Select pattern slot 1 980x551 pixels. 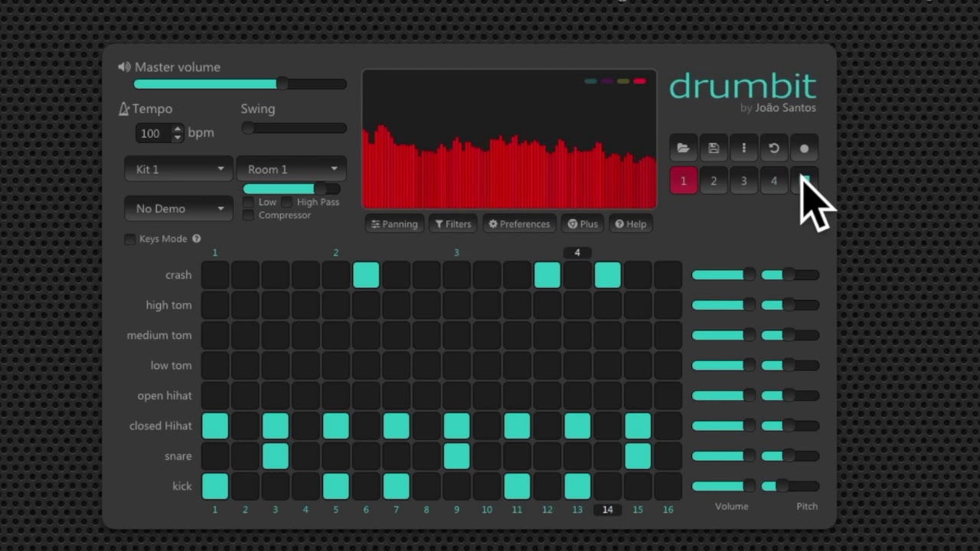point(683,181)
